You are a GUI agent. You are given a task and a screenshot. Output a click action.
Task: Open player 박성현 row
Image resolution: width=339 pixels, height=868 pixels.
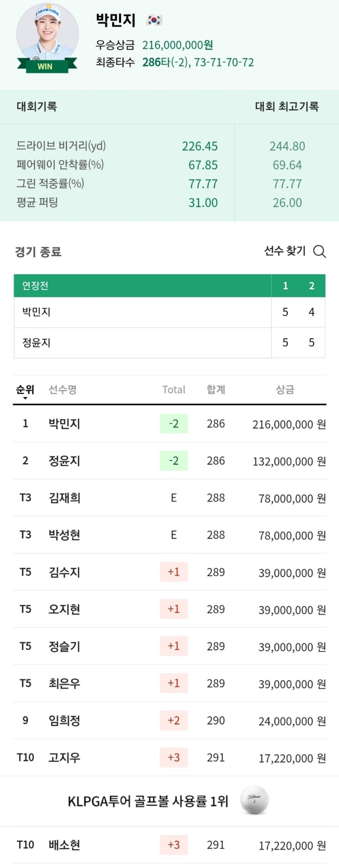[x=64, y=535]
